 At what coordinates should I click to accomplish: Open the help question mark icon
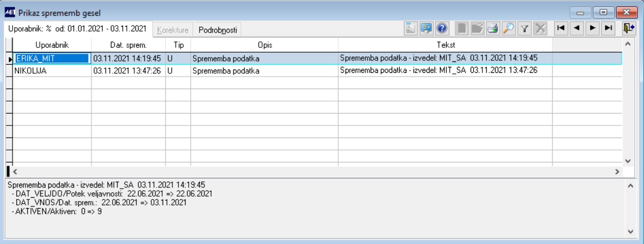442,28
